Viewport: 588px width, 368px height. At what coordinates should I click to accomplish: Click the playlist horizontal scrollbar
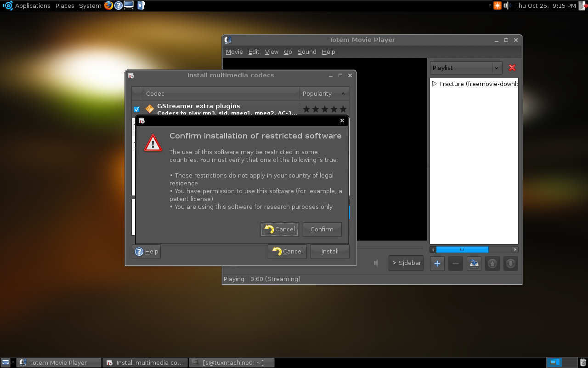tap(474, 249)
